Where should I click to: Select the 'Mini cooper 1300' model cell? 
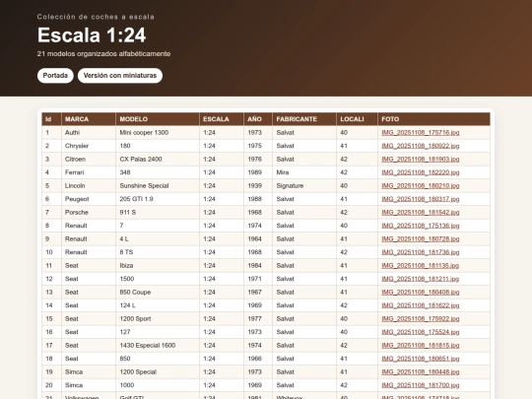coord(158,133)
